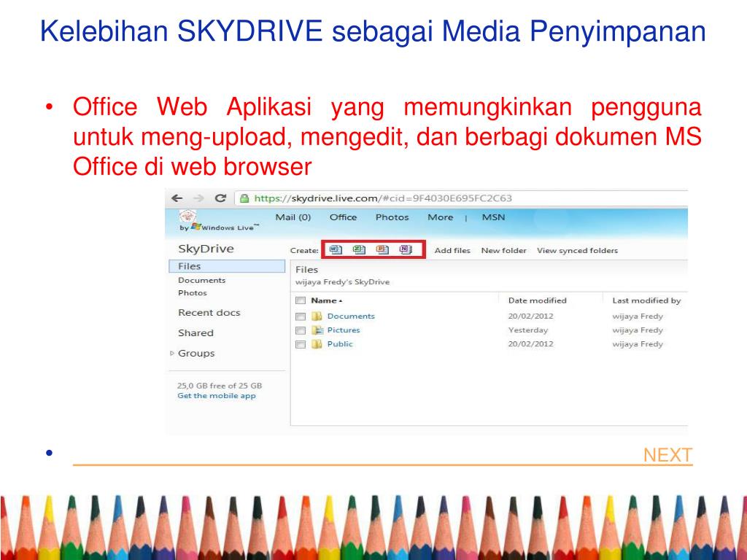Open Recent docs in the sidebar

click(209, 313)
